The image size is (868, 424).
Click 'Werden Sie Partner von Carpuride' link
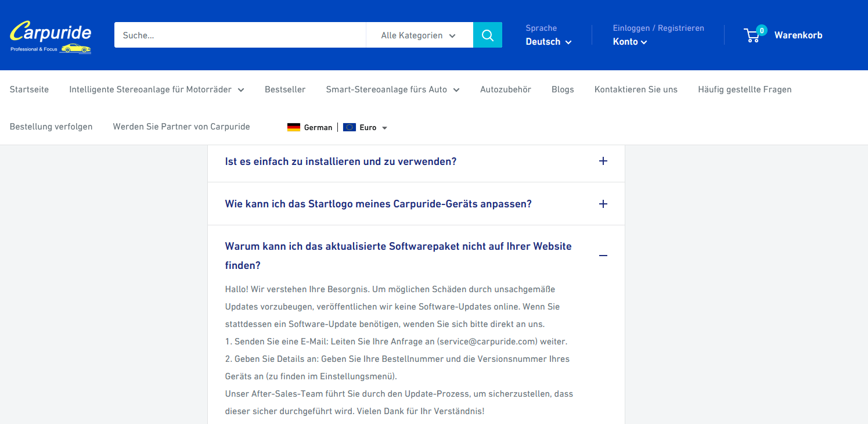pos(181,127)
